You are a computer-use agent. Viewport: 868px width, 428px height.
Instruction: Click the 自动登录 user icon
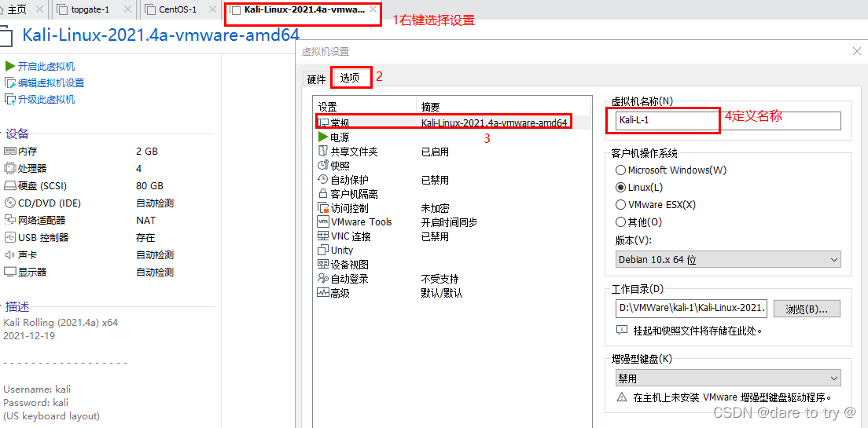(x=323, y=279)
